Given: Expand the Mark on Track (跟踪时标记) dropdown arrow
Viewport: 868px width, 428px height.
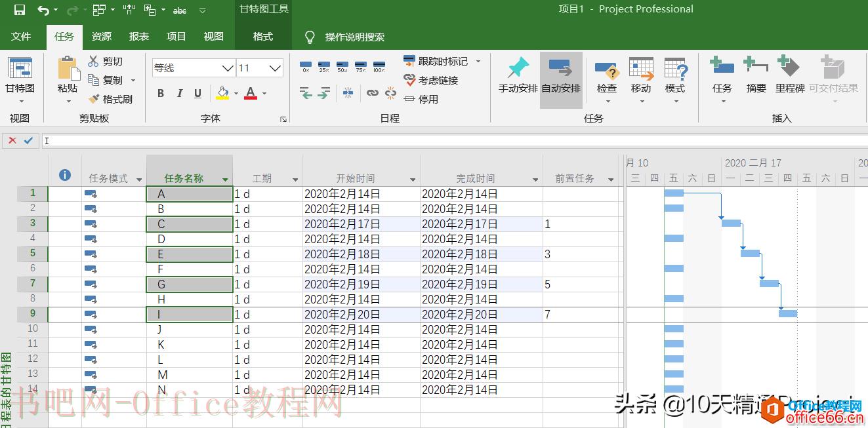Looking at the screenshot, I should [x=478, y=61].
